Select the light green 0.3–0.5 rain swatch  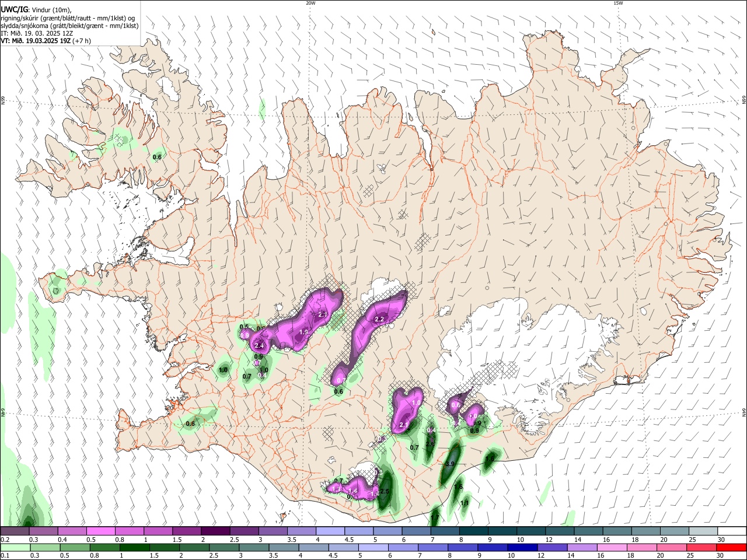point(46,547)
